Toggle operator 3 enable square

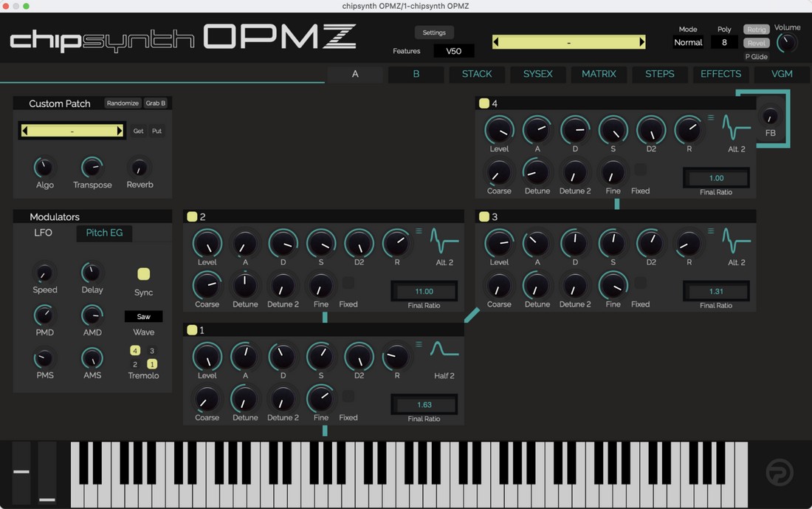484,216
